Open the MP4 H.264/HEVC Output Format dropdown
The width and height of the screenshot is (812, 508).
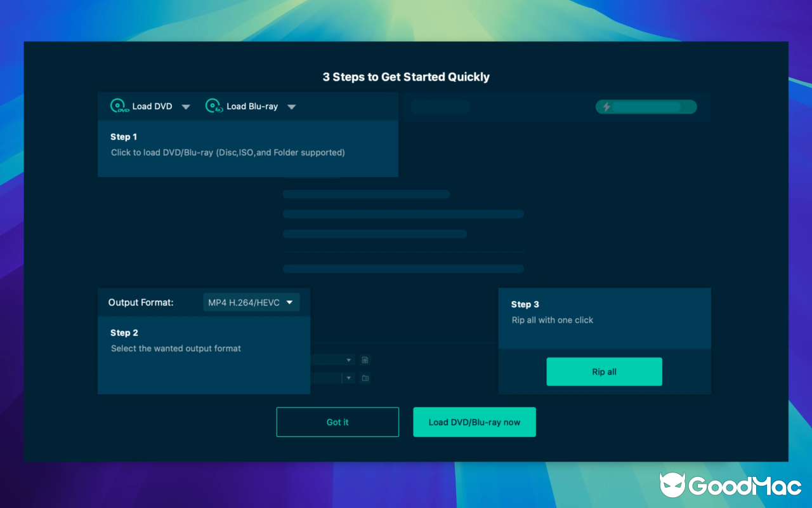pos(251,302)
